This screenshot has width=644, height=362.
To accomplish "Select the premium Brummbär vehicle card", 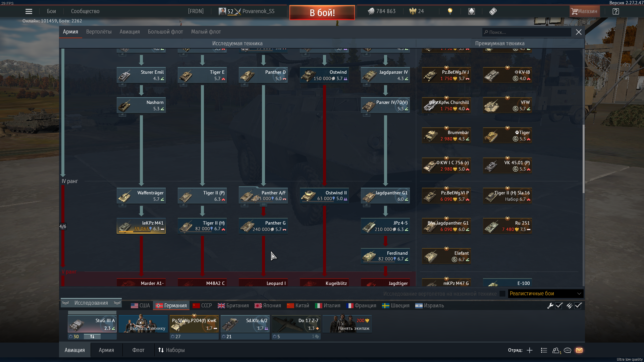I will [x=446, y=136].
